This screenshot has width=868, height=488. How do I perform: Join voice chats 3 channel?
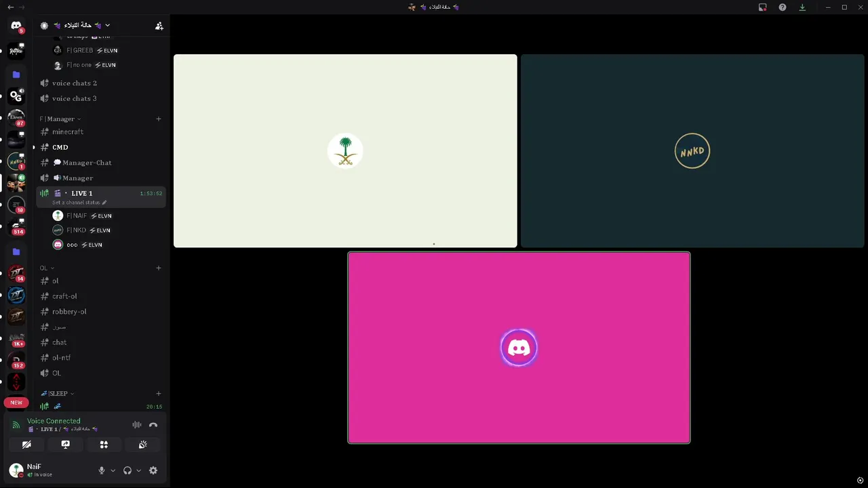coord(101,98)
